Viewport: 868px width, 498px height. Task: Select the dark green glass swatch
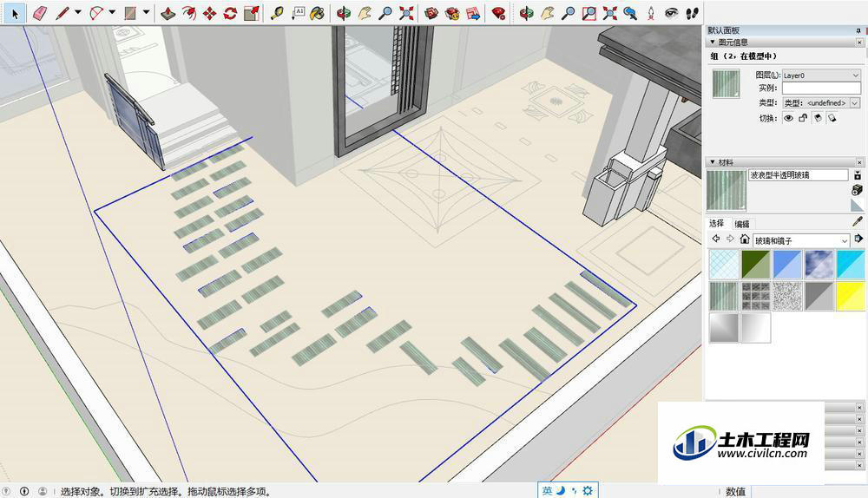click(756, 265)
